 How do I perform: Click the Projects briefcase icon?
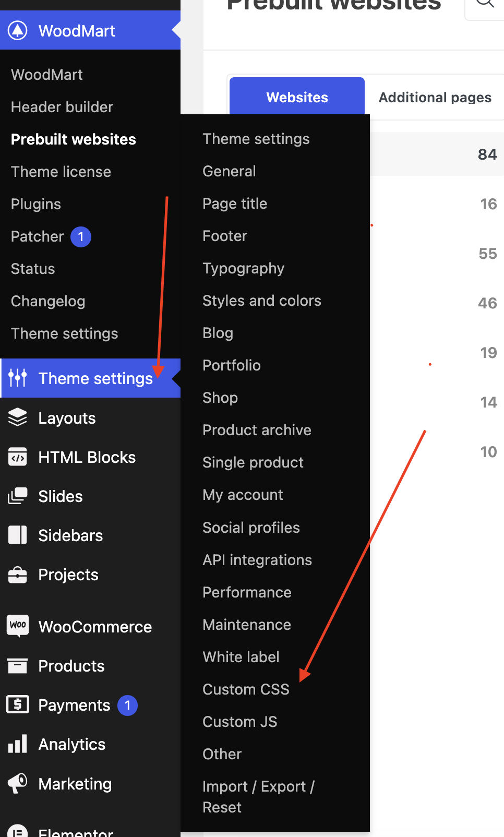pyautogui.click(x=18, y=575)
